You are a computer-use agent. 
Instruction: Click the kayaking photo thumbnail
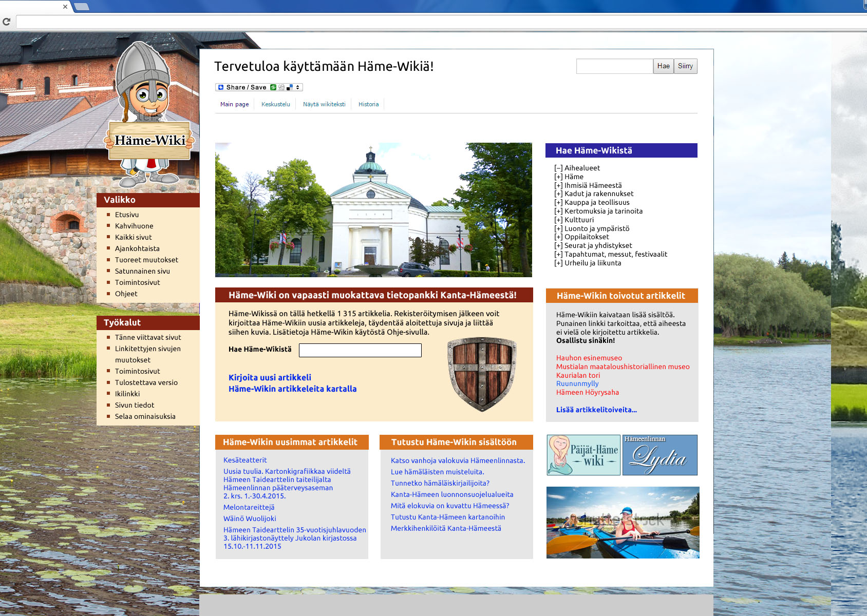pos(623,522)
